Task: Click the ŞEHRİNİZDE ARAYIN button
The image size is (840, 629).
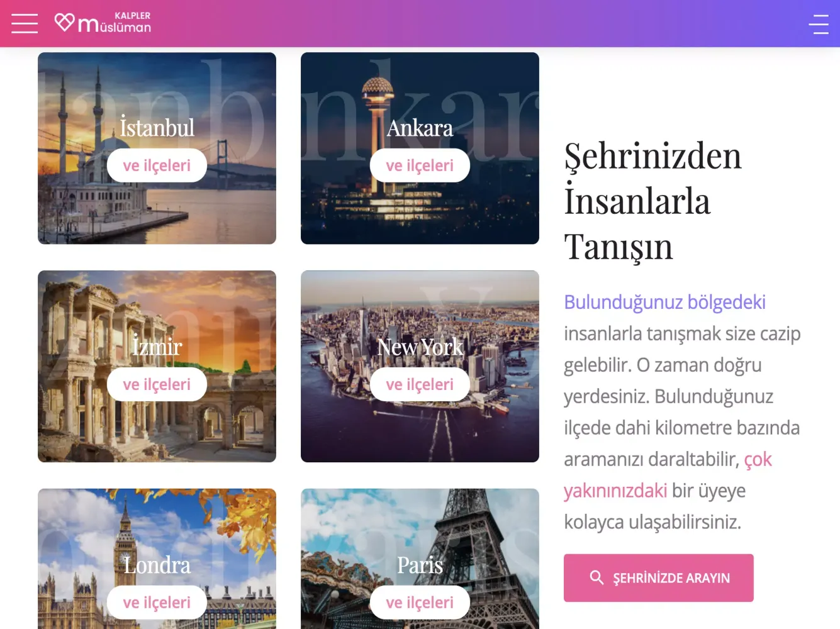Action: pos(659,578)
